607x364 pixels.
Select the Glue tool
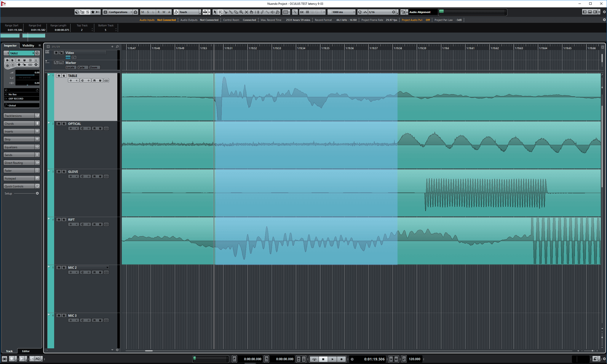coord(231,12)
